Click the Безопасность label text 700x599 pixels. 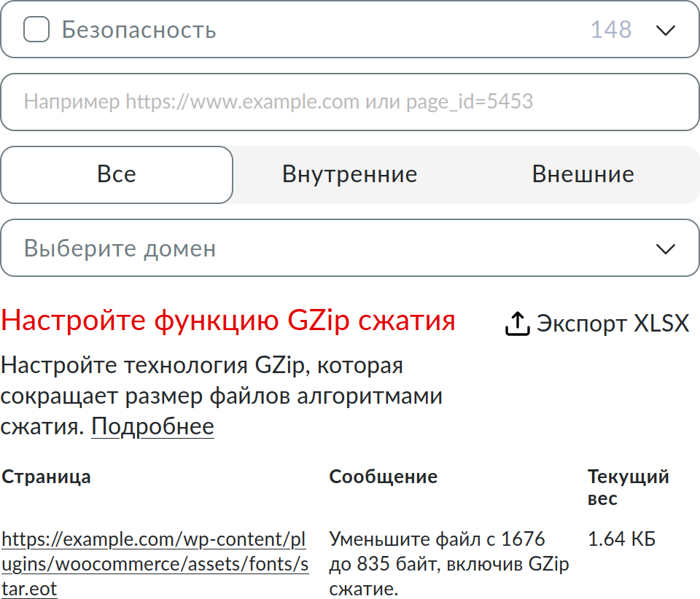139,30
